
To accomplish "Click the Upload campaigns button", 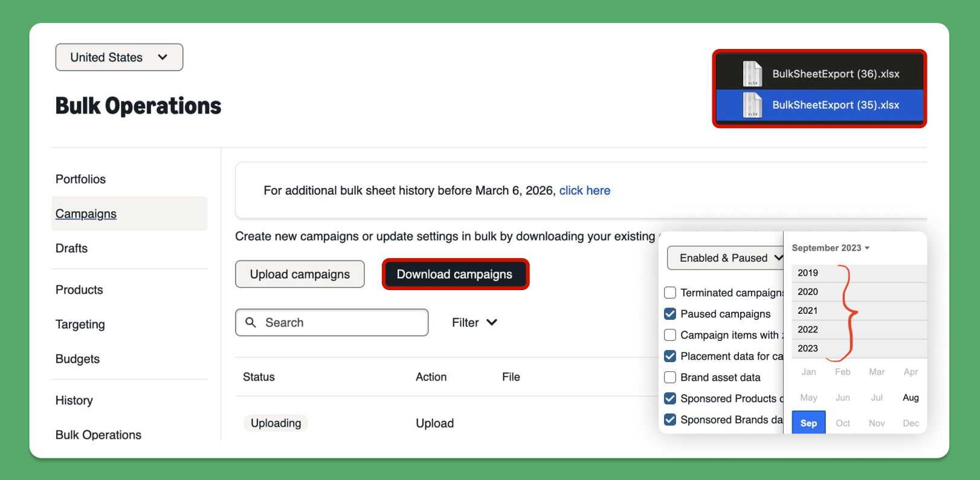I will coord(300,274).
